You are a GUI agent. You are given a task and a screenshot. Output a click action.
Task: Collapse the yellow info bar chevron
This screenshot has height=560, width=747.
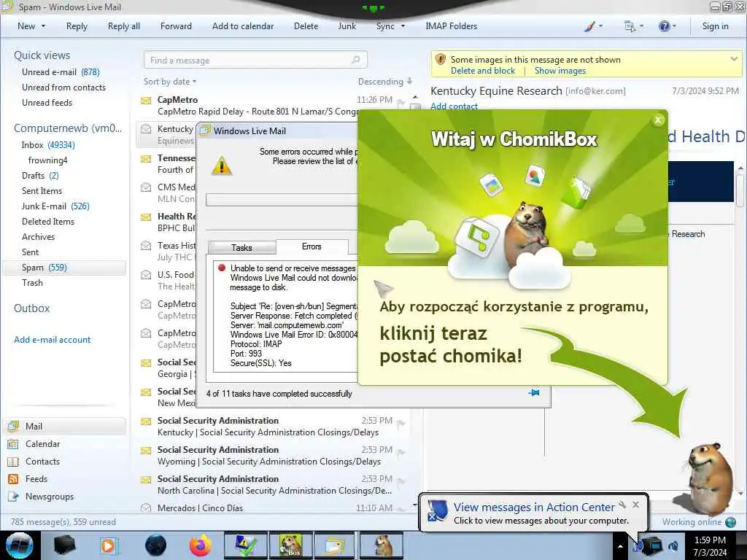734,59
